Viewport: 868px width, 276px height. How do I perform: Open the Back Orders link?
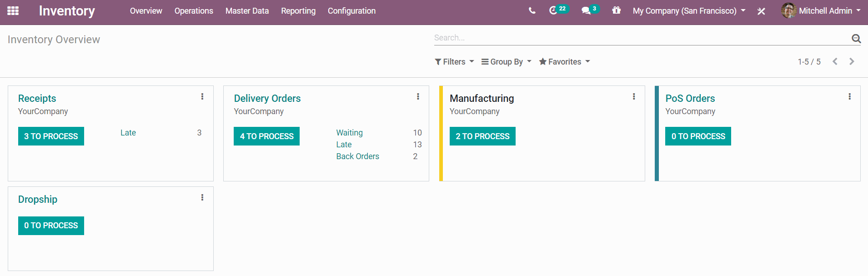pos(357,156)
